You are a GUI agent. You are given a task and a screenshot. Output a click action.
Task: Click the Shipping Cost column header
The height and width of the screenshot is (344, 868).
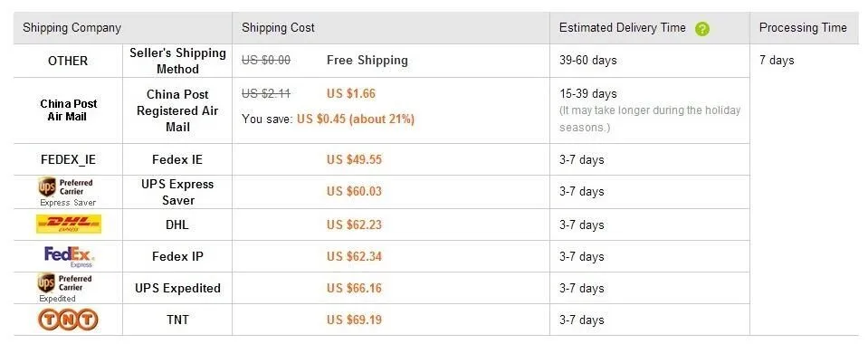[x=278, y=28]
